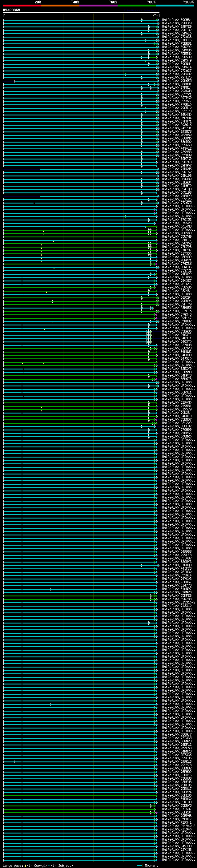Open hit UniRef100_B7QI53

click(x=177, y=220)
